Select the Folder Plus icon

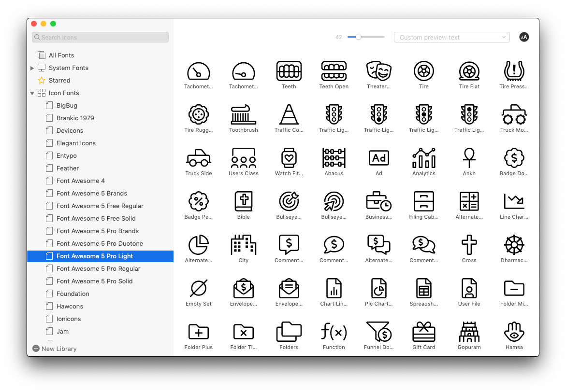click(x=199, y=331)
